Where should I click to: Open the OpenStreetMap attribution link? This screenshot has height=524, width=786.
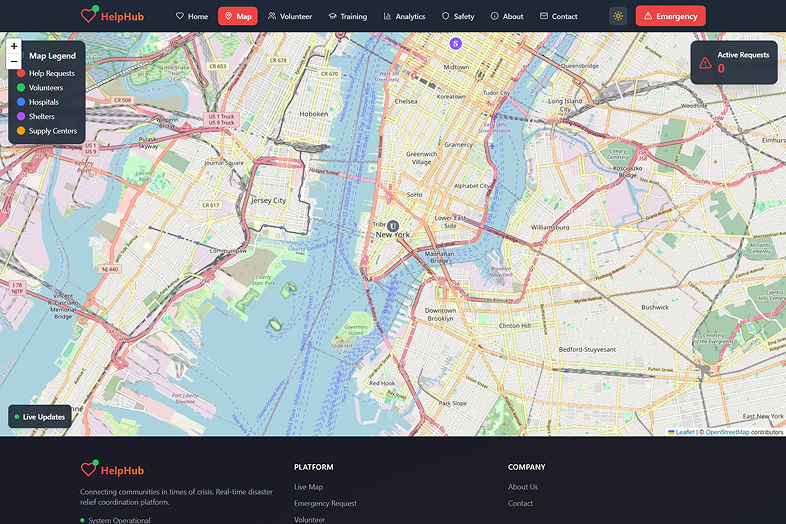(x=727, y=432)
